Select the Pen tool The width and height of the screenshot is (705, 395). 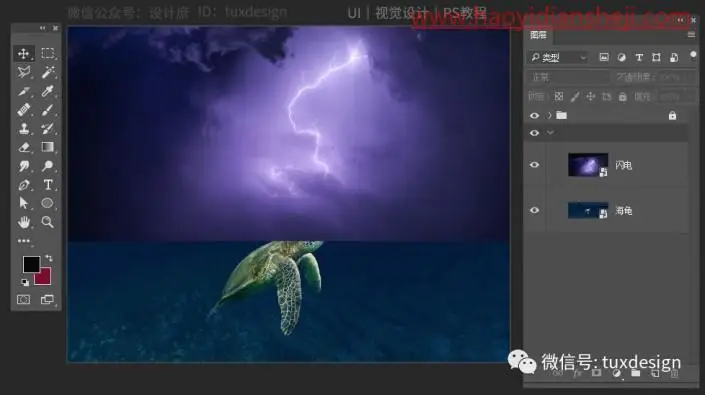click(x=23, y=185)
